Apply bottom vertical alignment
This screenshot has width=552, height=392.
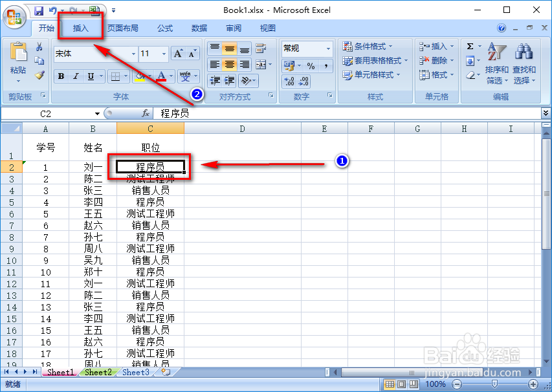pyautogui.click(x=245, y=49)
